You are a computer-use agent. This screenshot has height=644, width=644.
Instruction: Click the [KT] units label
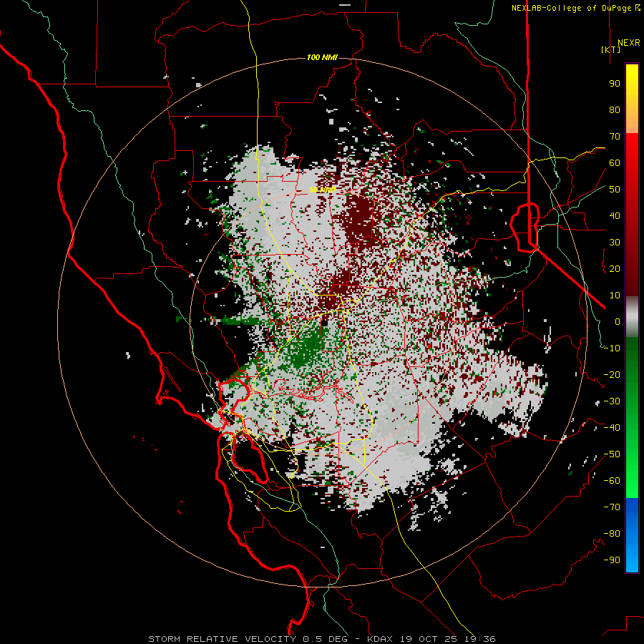(x=611, y=49)
